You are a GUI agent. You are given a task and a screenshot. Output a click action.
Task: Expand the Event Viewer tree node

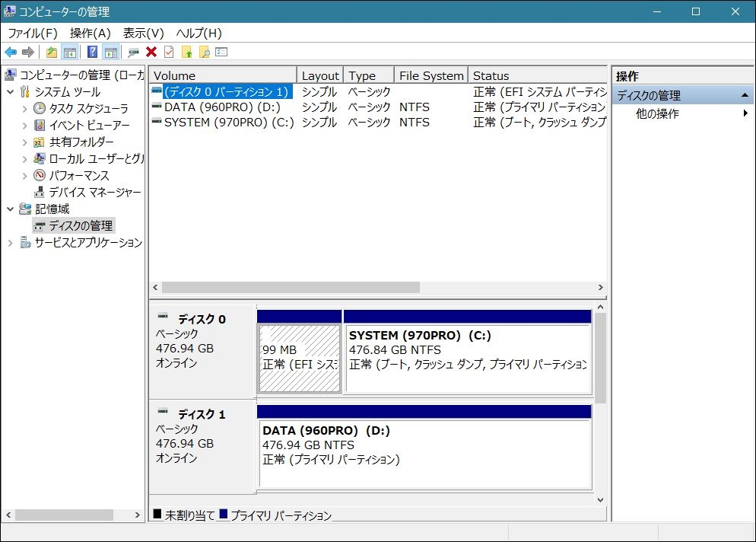pos(24,126)
